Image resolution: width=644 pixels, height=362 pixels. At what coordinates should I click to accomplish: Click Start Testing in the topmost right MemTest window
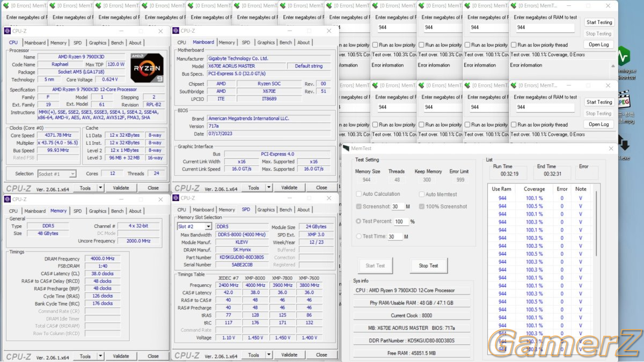click(x=599, y=23)
